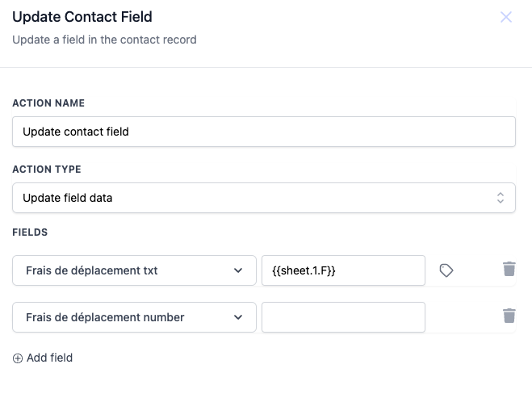Close the Update Contact Field panel
Viewport: 532px width, 402px height.
point(506,17)
